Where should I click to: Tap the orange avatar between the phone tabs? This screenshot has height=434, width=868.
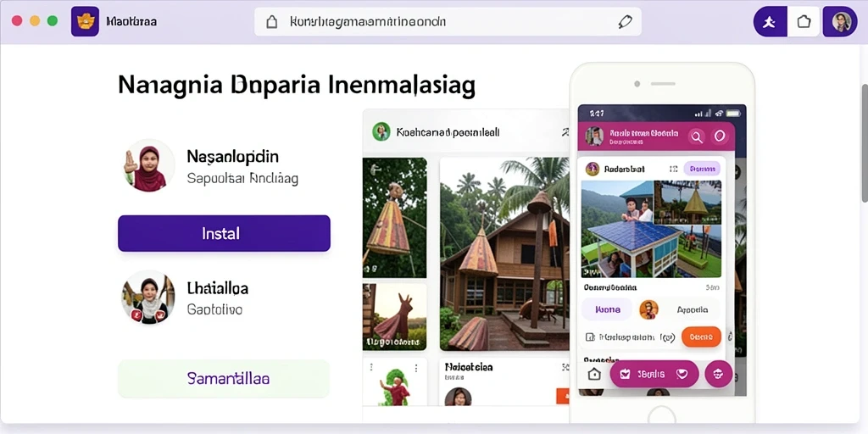coord(648,309)
